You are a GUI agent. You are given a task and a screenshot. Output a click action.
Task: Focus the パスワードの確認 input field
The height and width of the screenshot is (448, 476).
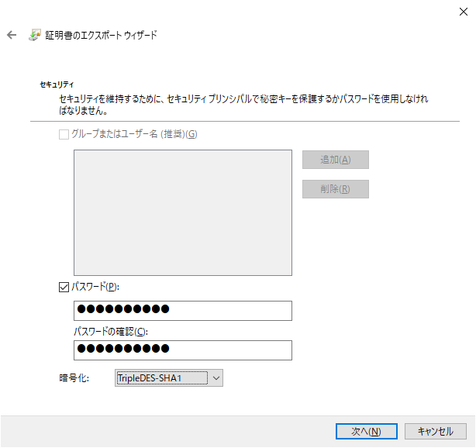(183, 350)
